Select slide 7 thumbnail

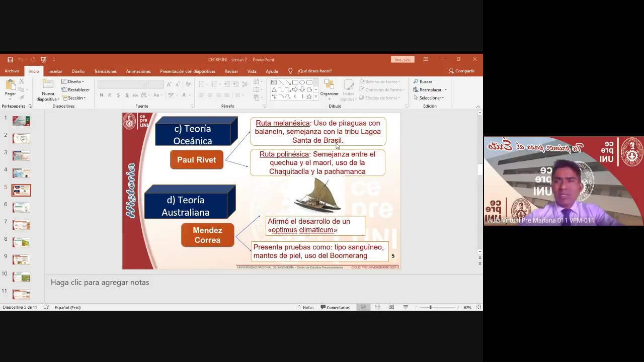coord(21,225)
